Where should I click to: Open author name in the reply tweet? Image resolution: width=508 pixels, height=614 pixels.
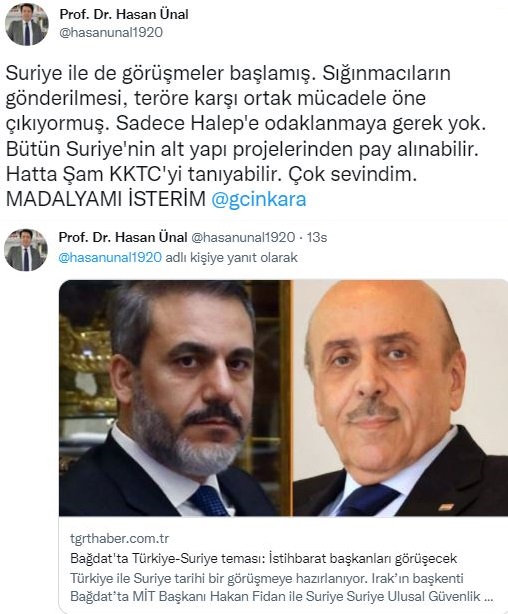point(123,237)
